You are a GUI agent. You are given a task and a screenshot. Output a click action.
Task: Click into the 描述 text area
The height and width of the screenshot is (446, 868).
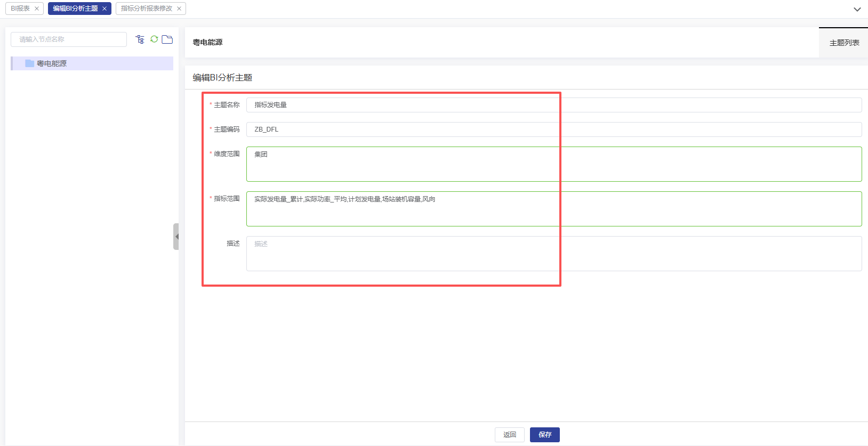click(x=553, y=254)
